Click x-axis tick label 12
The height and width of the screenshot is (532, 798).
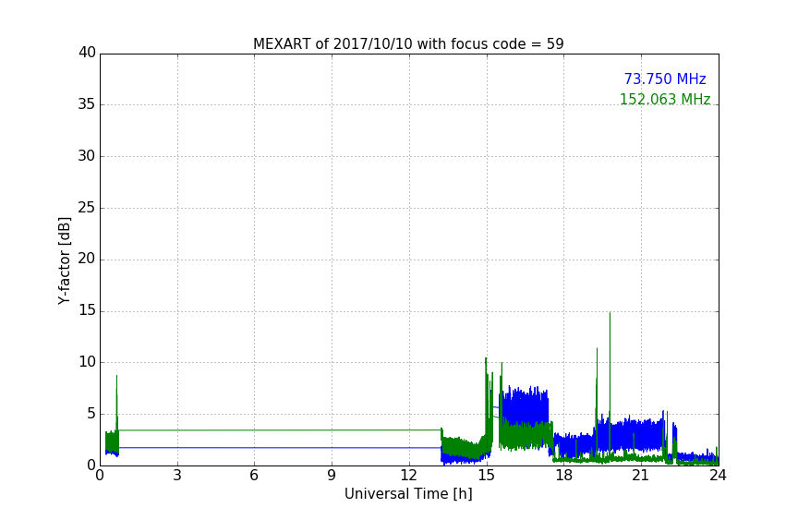[409, 476]
